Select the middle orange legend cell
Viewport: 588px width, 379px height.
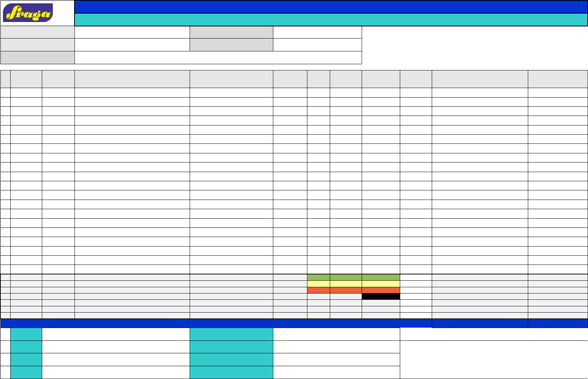click(346, 290)
